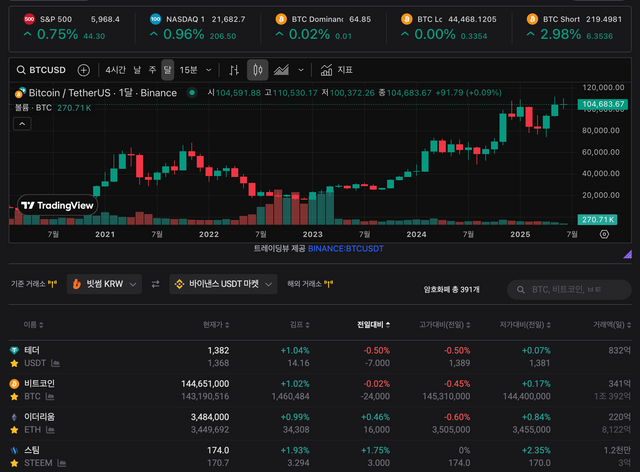Sort the table by 전일대비 column
The height and width of the screenshot is (472, 640).
tap(373, 325)
